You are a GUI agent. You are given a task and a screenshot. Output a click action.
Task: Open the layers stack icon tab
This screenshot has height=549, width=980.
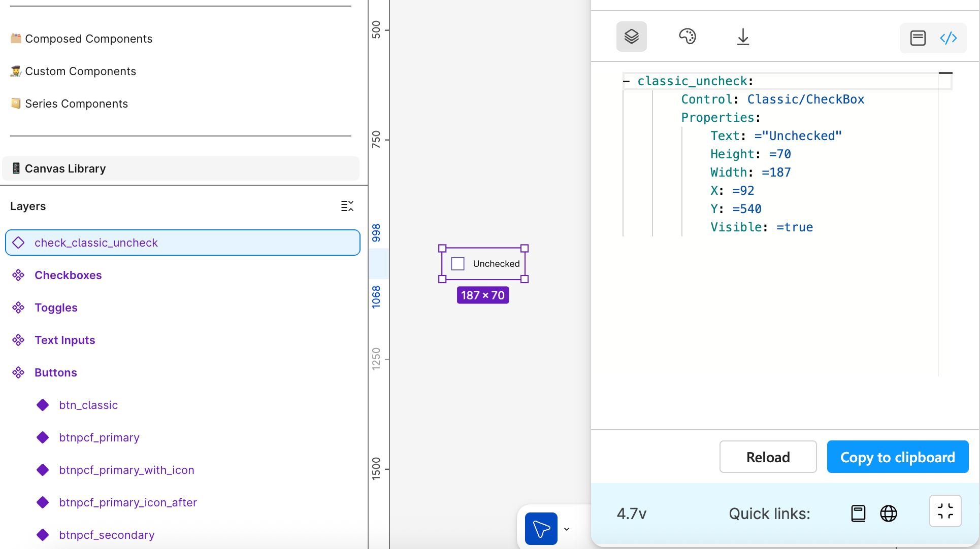point(631,37)
